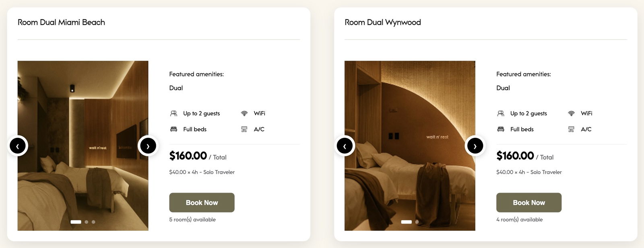Viewport: 644px width, 248px height.
Task: Click A/C icon in Wynwood card
Action: tap(571, 129)
